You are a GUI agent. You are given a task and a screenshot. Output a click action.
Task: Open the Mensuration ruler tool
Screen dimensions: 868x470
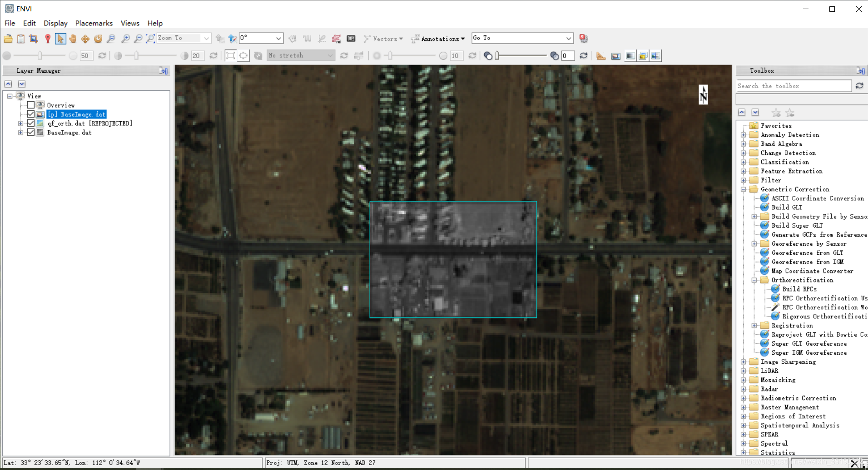pyautogui.click(x=601, y=56)
